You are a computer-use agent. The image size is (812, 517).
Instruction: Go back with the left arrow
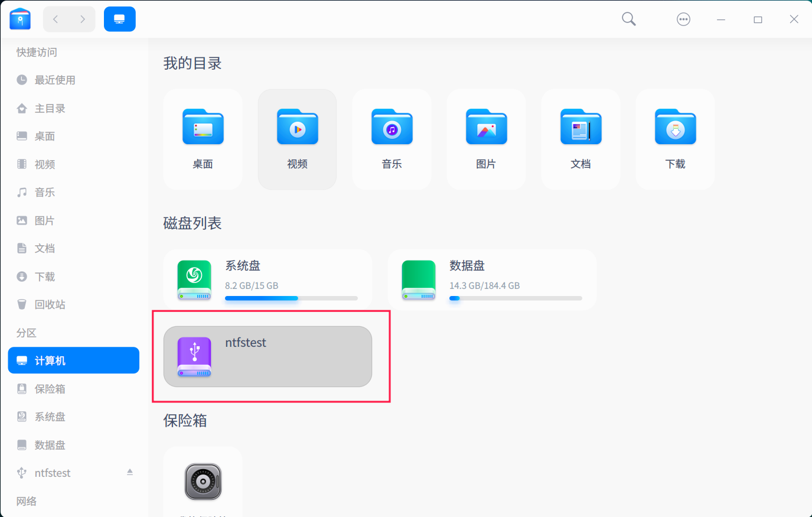coord(56,19)
